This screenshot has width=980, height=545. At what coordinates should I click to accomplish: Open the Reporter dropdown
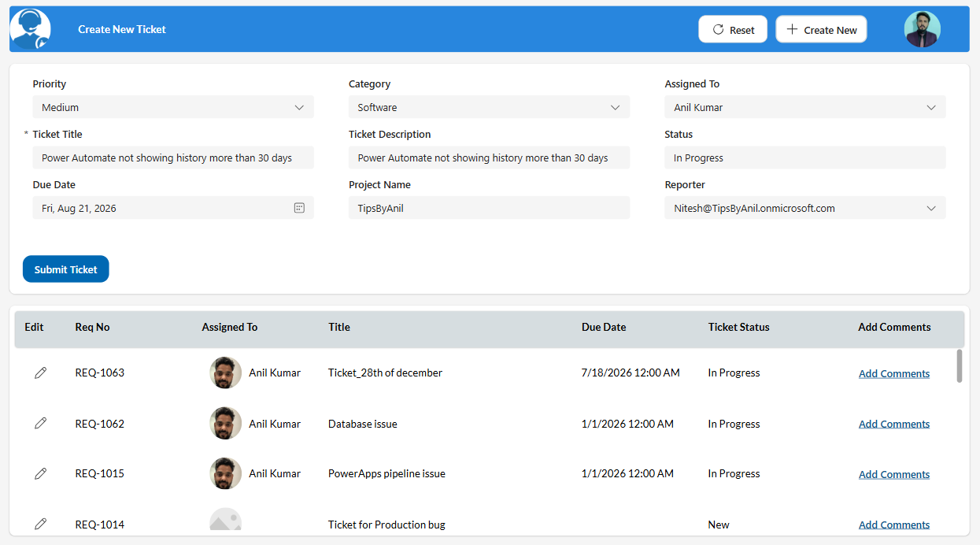[931, 208]
